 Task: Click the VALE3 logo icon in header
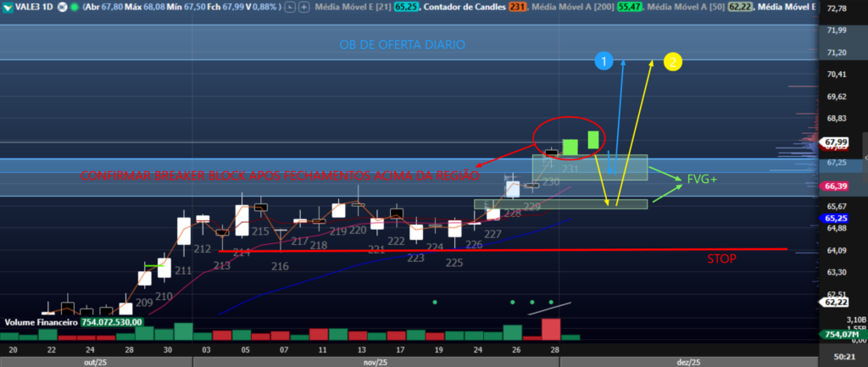tap(9, 8)
